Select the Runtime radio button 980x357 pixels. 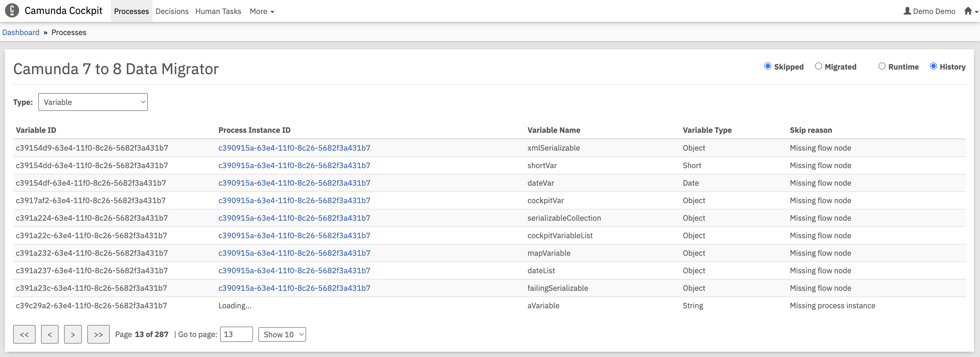click(x=882, y=66)
